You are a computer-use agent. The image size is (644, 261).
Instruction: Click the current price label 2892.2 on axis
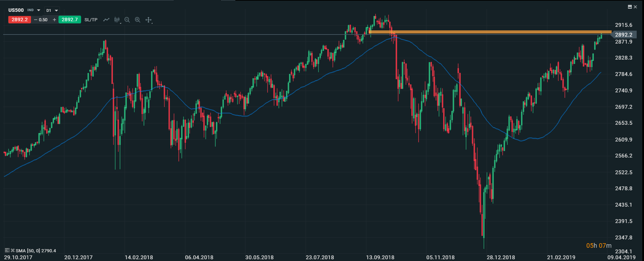[623, 34]
